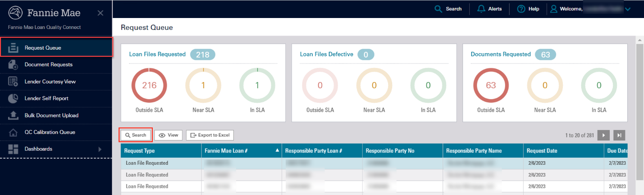Image resolution: width=644 pixels, height=195 pixels.
Task: Select the third Loan File Requested row
Action: point(374,186)
